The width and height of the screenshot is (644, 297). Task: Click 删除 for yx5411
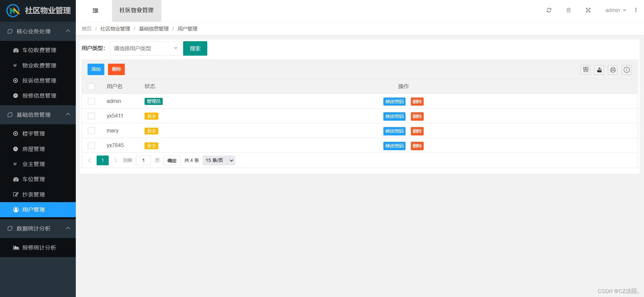[417, 116]
